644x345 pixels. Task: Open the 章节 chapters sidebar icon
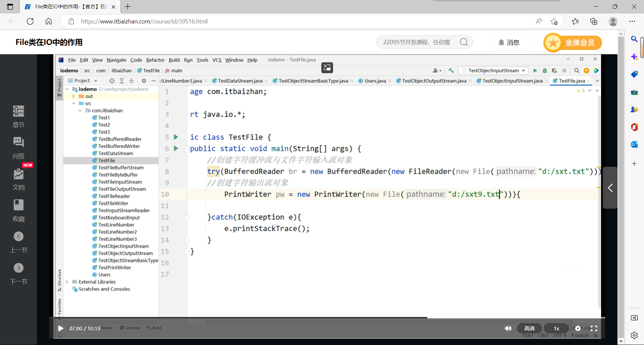tap(18, 117)
